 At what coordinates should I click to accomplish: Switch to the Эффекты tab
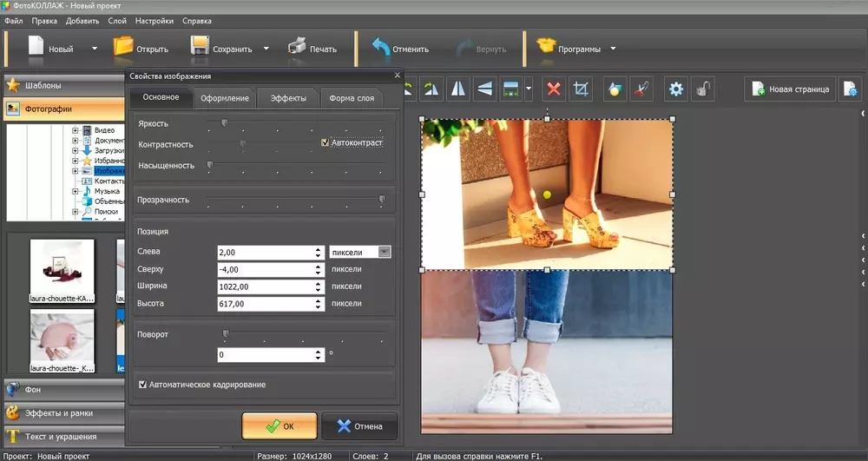pos(288,98)
